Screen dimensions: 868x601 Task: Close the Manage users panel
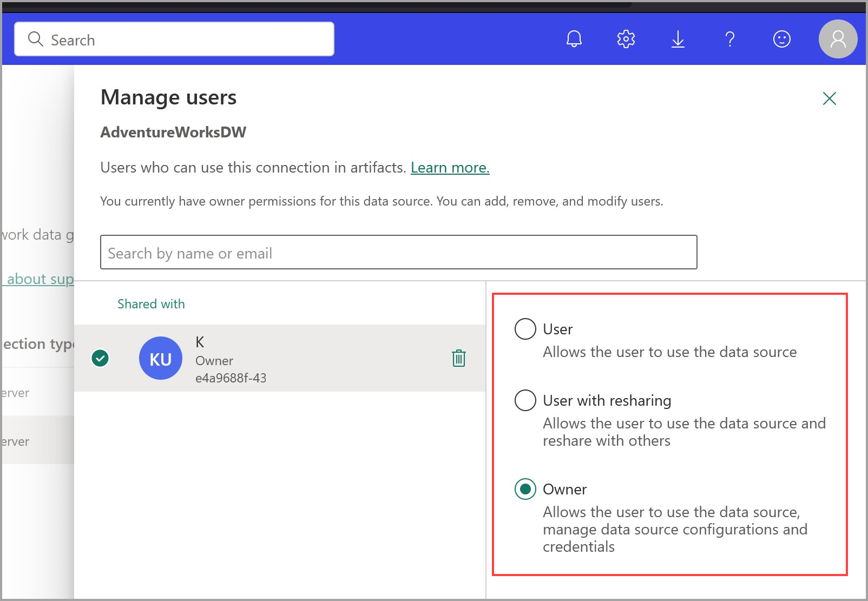coord(830,98)
